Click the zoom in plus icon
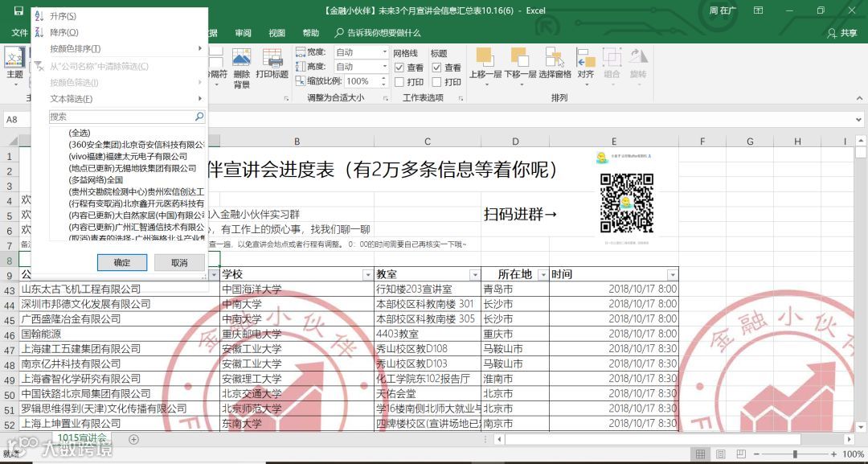Viewport: 868px width, 464px height. click(833, 454)
